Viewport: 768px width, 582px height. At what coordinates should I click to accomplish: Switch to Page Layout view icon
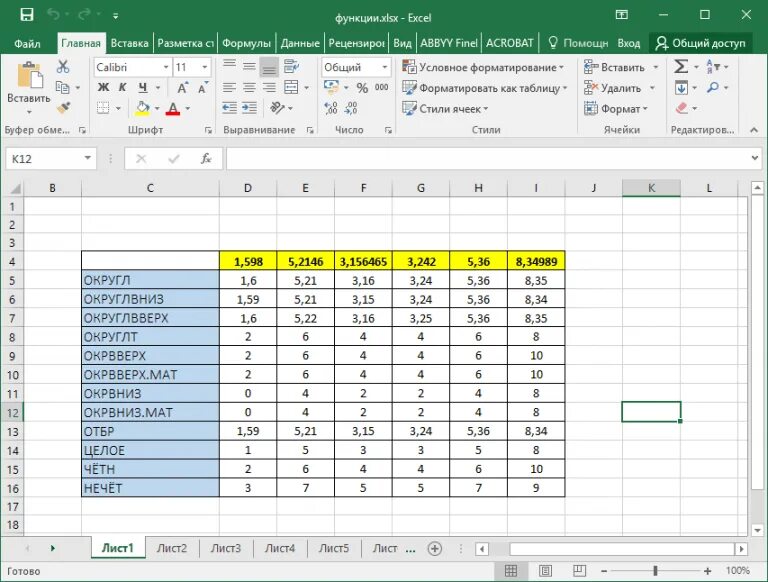545,571
